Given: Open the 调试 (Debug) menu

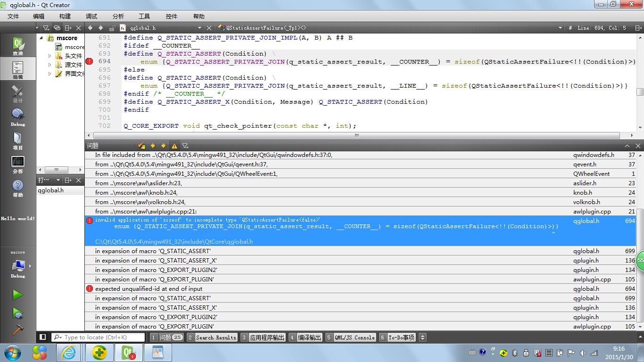Looking at the screenshot, I should click(91, 16).
